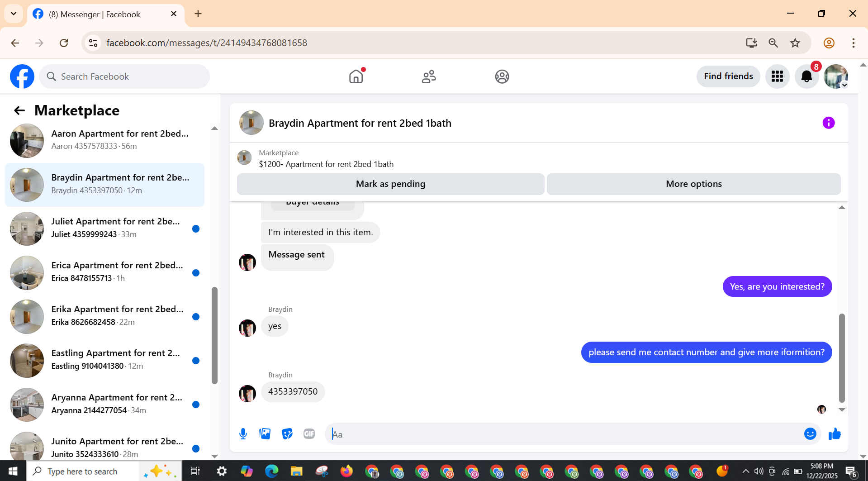Open the browser zoom magnifier icon
This screenshot has height=481, width=868.
(x=773, y=43)
